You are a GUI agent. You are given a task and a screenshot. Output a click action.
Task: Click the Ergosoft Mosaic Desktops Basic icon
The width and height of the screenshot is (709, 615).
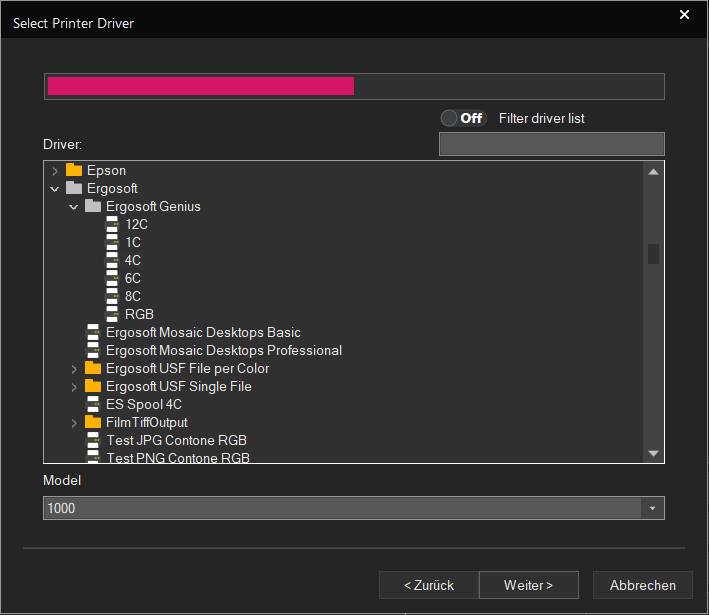point(93,332)
